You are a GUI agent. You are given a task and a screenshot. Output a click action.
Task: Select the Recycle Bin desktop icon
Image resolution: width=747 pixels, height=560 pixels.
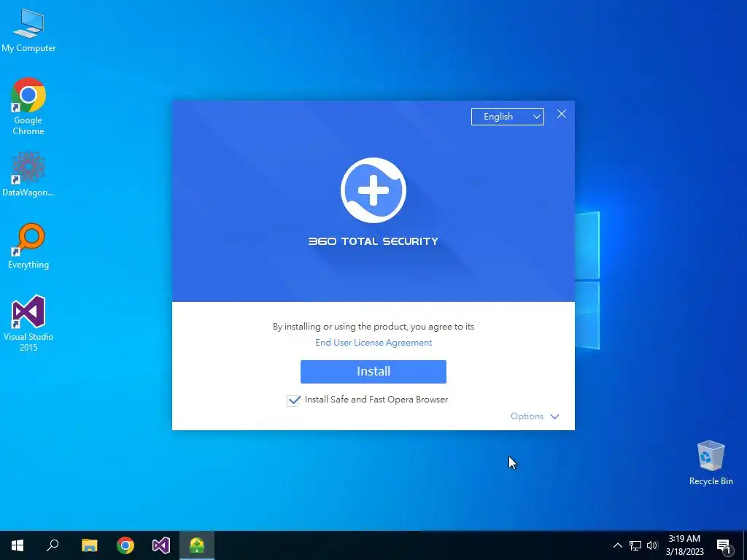click(x=711, y=463)
